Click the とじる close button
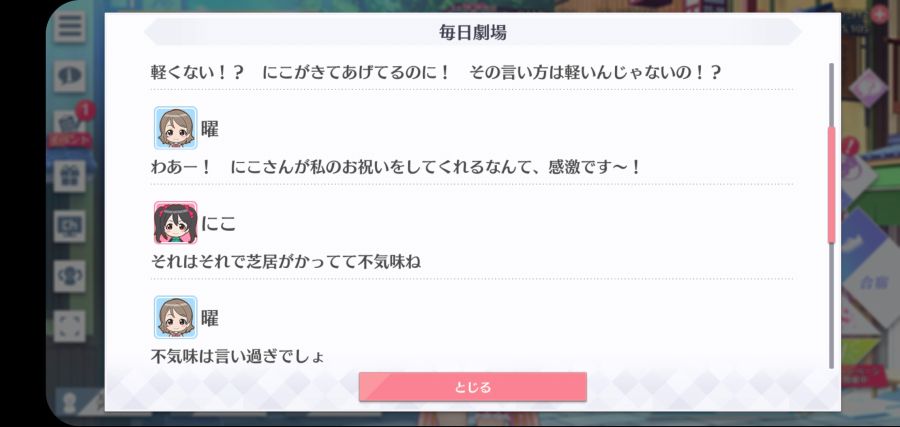 pos(472,387)
